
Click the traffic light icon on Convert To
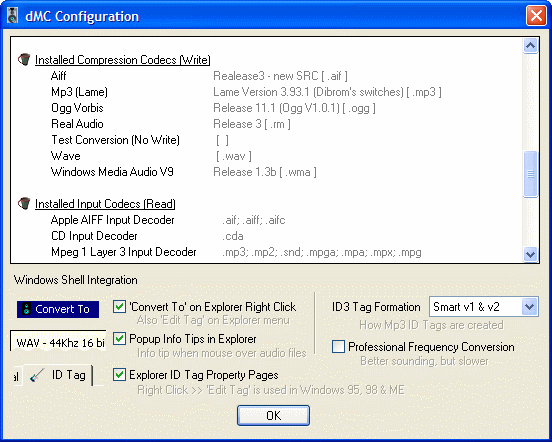pyautogui.click(x=27, y=309)
